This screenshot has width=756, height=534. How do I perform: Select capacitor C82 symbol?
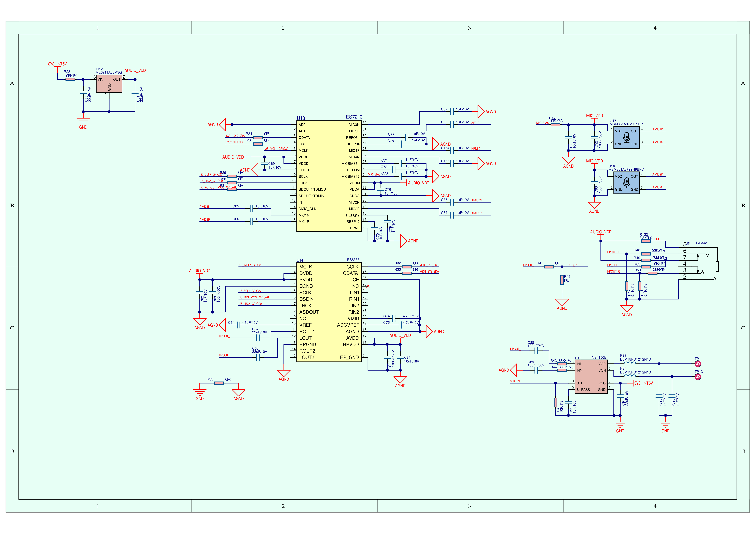[452, 112]
